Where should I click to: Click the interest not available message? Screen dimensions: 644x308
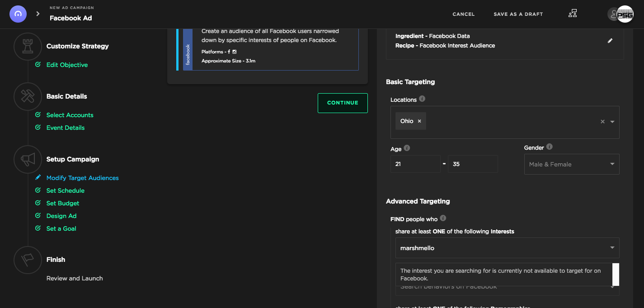[x=504, y=275]
